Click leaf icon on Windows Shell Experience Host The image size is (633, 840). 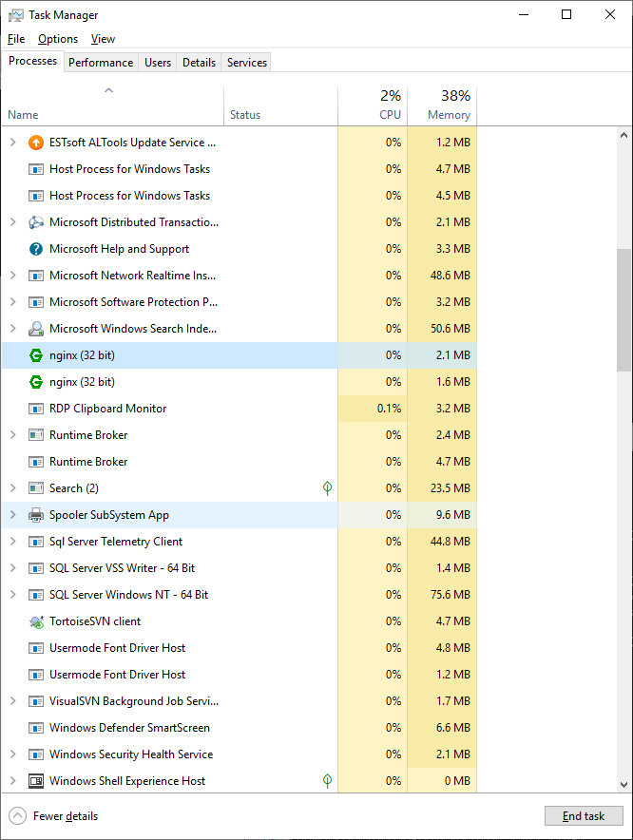tap(328, 780)
